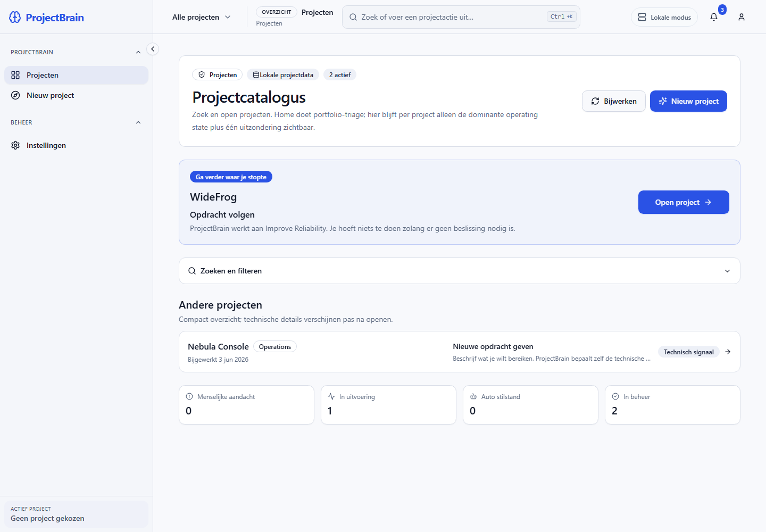Click the notification count badge 3
Screen dimensions: 766x532
722,10
